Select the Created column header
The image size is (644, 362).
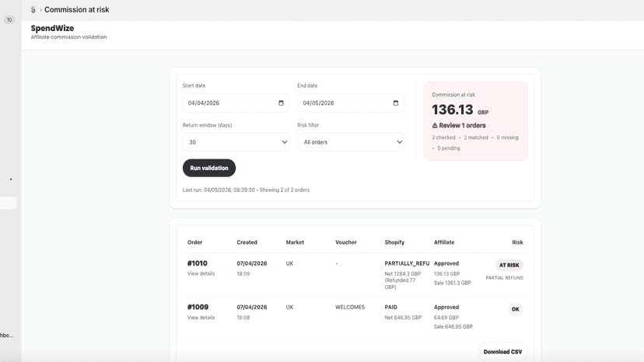(247, 242)
